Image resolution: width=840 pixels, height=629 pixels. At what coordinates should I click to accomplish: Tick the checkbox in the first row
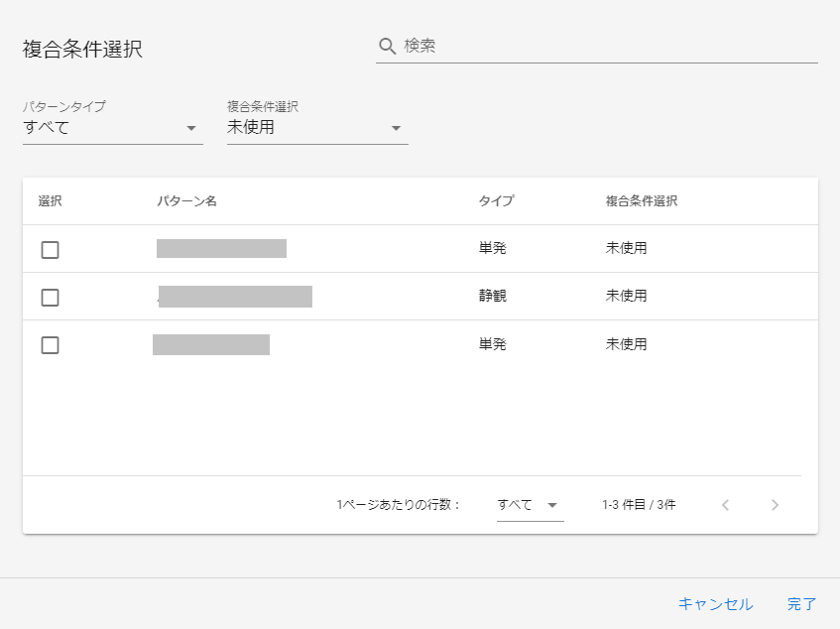(51, 250)
